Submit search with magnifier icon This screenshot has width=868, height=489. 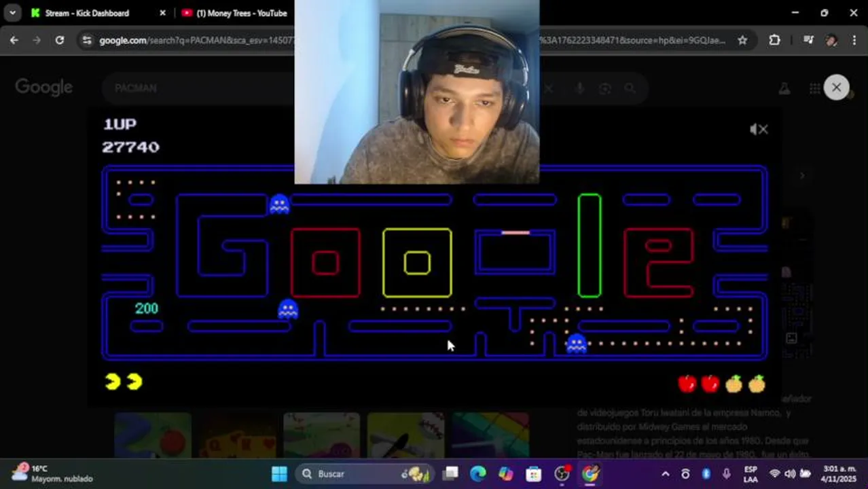tap(630, 88)
